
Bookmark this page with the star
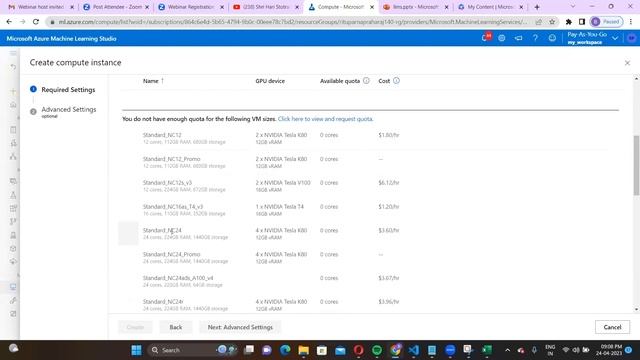pos(552,22)
